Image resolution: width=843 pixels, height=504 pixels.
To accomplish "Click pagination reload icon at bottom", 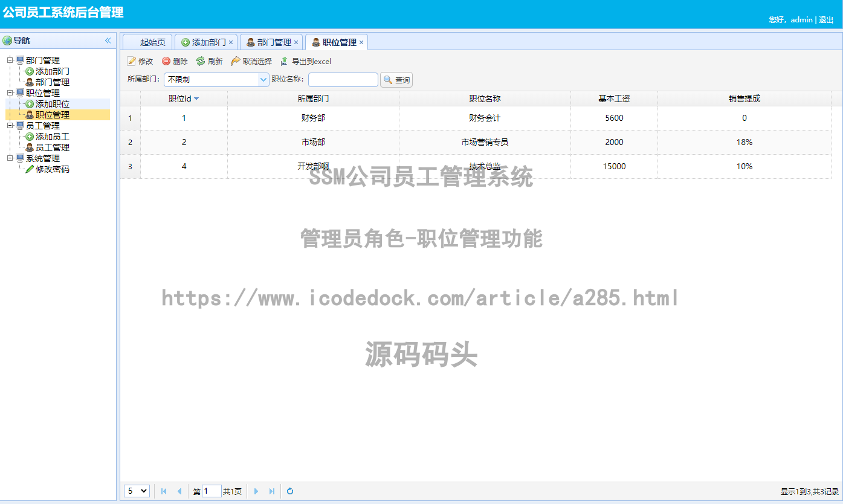I will click(x=290, y=491).
